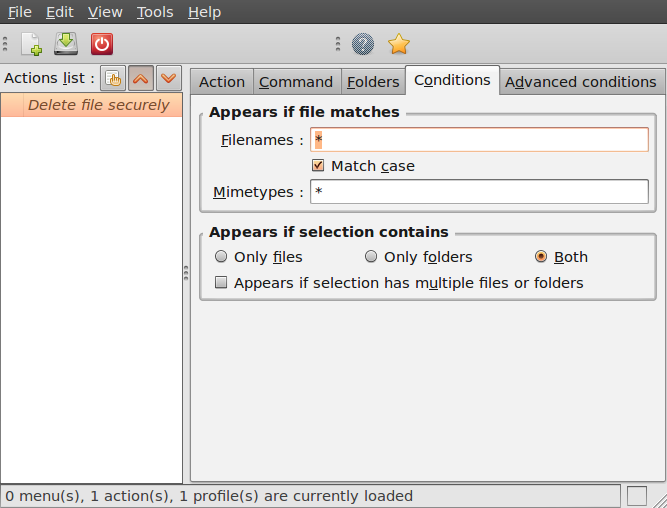Open help with the question mark icon
The image size is (667, 508).
(363, 44)
